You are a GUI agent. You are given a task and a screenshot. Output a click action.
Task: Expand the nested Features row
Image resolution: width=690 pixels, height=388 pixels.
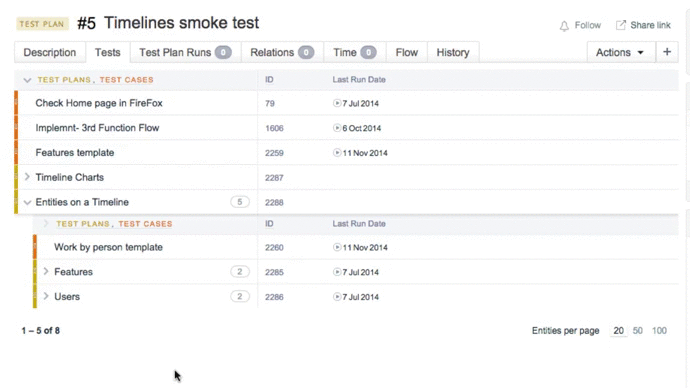[x=46, y=271]
